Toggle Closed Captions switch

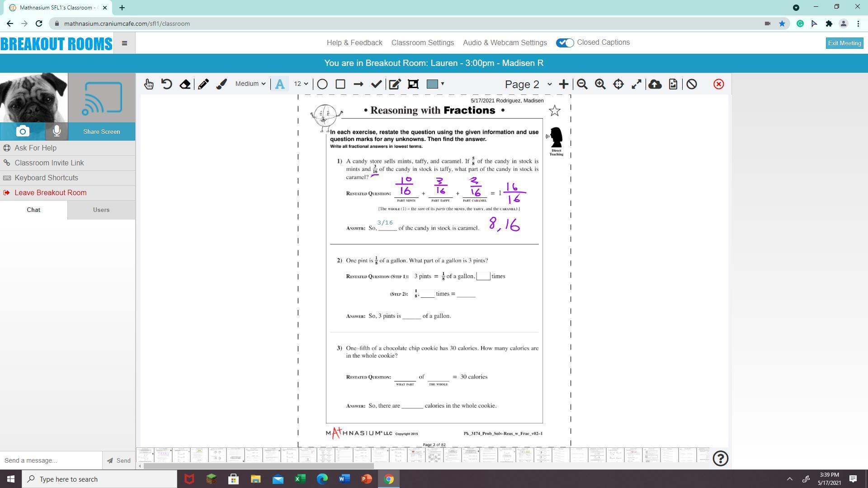coord(565,42)
